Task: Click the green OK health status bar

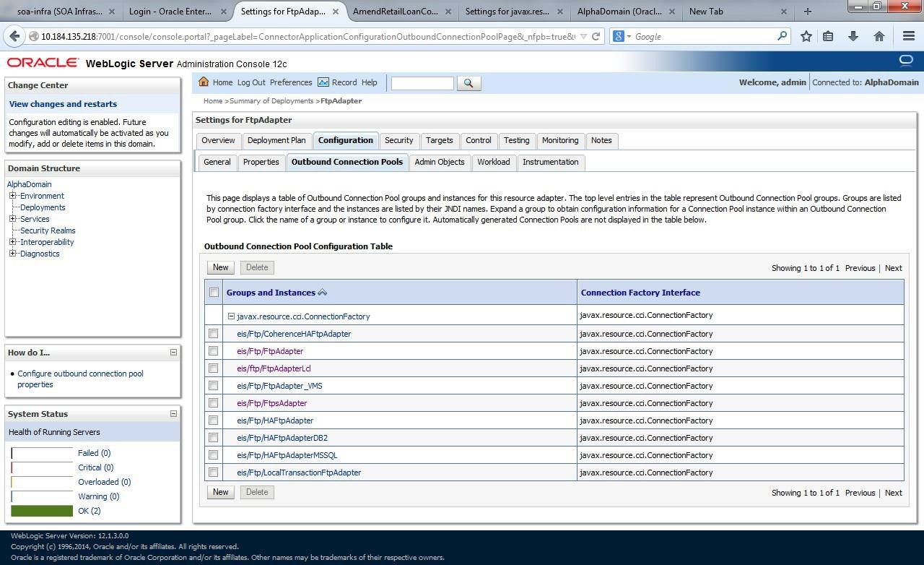Action: [41, 511]
